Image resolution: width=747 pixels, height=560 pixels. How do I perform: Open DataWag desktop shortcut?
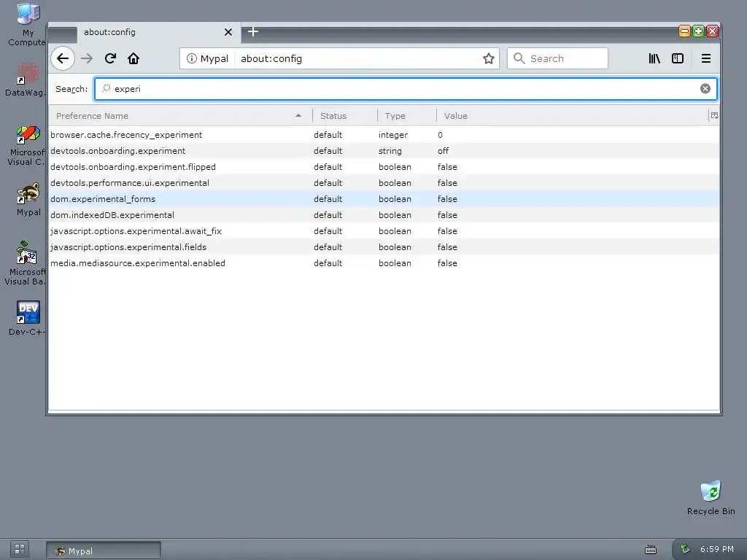coord(26,80)
